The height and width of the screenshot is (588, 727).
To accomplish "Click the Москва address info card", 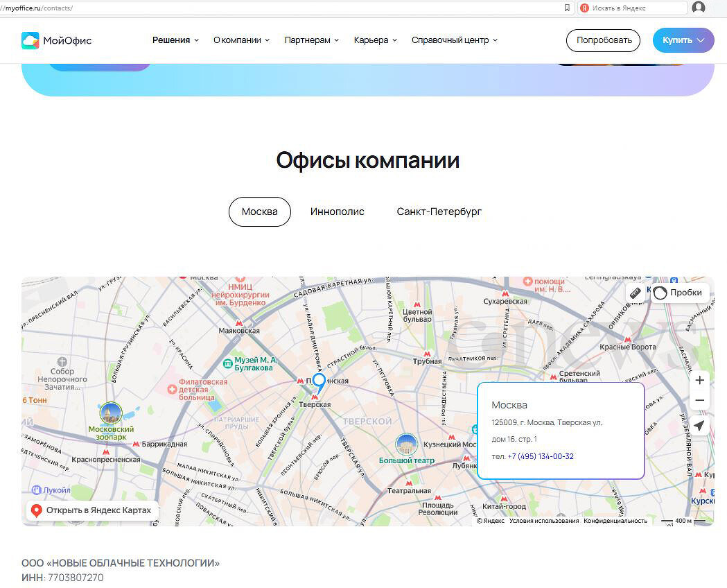I will coord(561,431).
